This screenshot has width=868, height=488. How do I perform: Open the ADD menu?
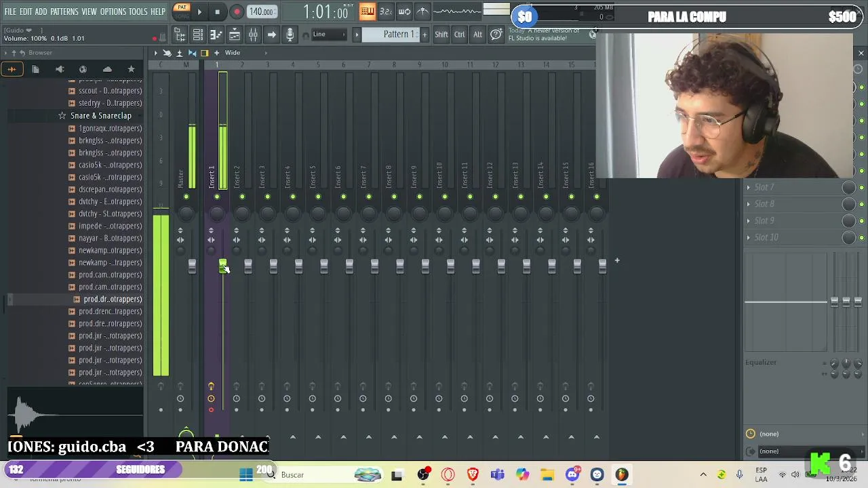tap(41, 12)
